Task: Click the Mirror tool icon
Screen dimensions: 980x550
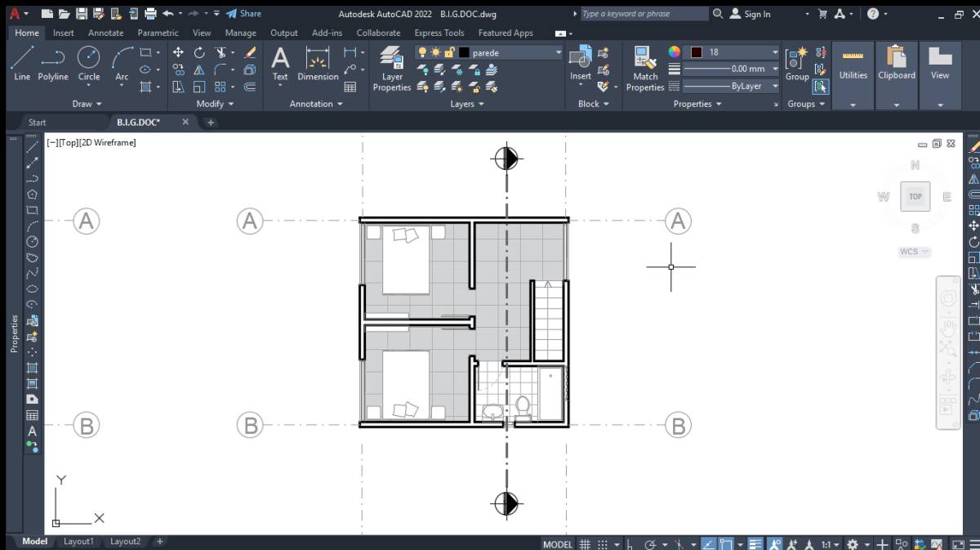Action: (x=199, y=69)
